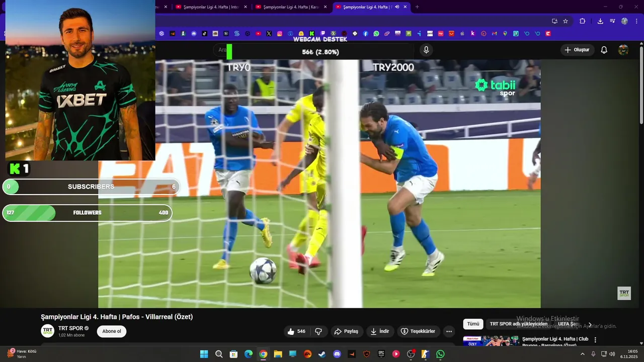The width and height of the screenshot is (644, 362).
Task: Click the install app icon in address bar
Action: point(554,21)
